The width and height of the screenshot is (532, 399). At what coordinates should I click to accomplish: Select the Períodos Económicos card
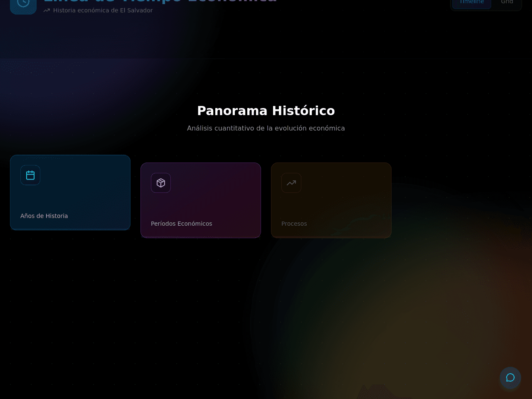201,200
